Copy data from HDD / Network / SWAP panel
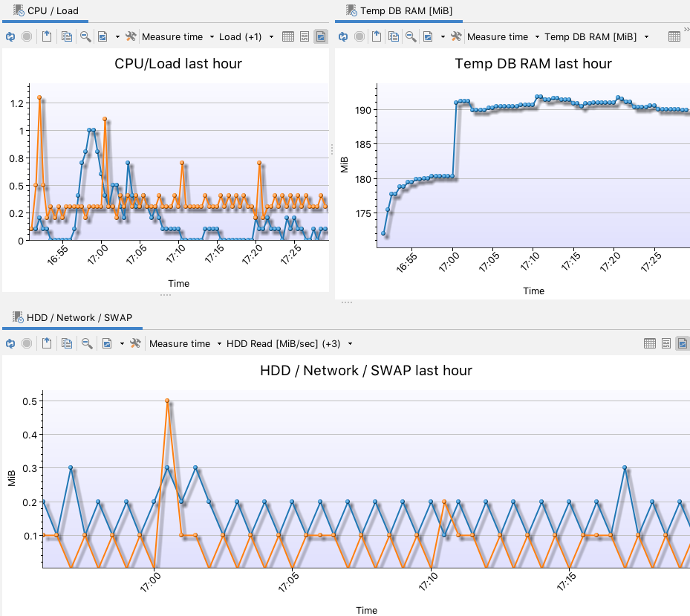This screenshot has height=616, width=690. click(67, 343)
